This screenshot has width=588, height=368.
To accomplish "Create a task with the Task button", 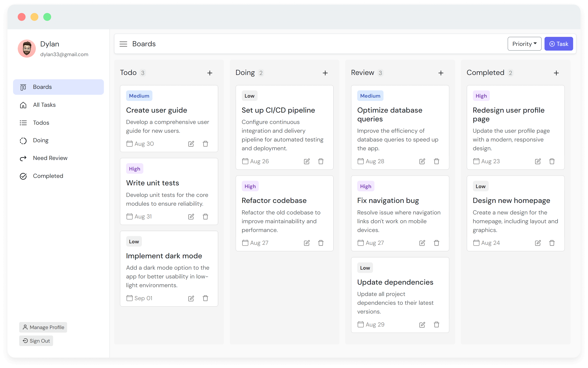I will pyautogui.click(x=559, y=44).
